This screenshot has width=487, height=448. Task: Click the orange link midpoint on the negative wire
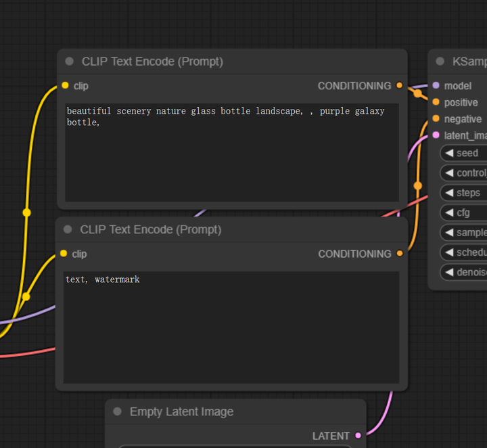[x=418, y=186]
